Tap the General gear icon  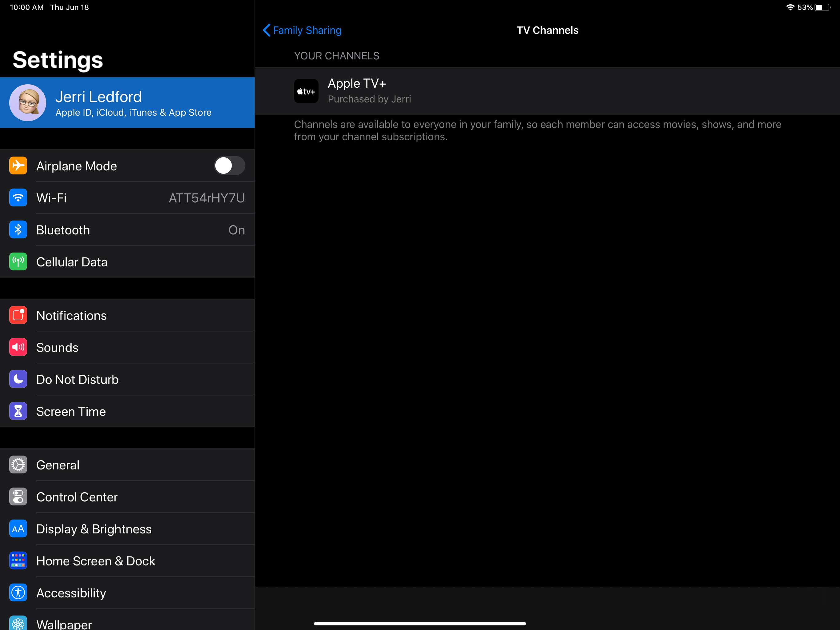point(18,464)
